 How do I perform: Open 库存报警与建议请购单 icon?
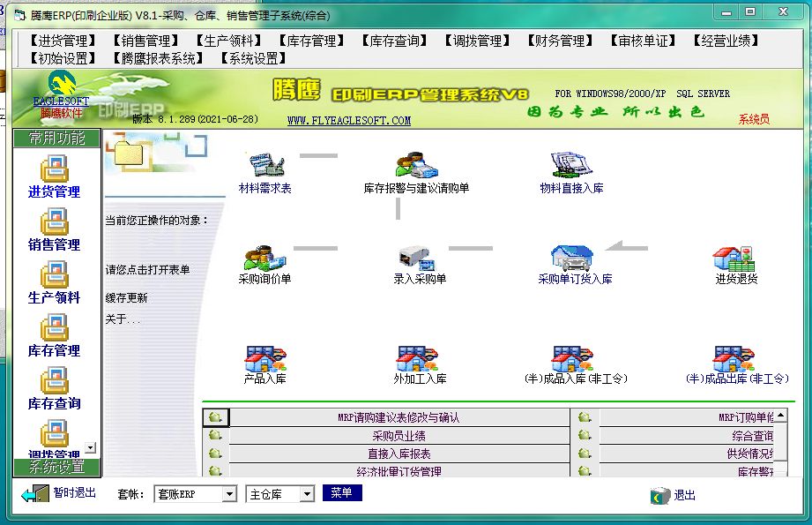point(416,173)
